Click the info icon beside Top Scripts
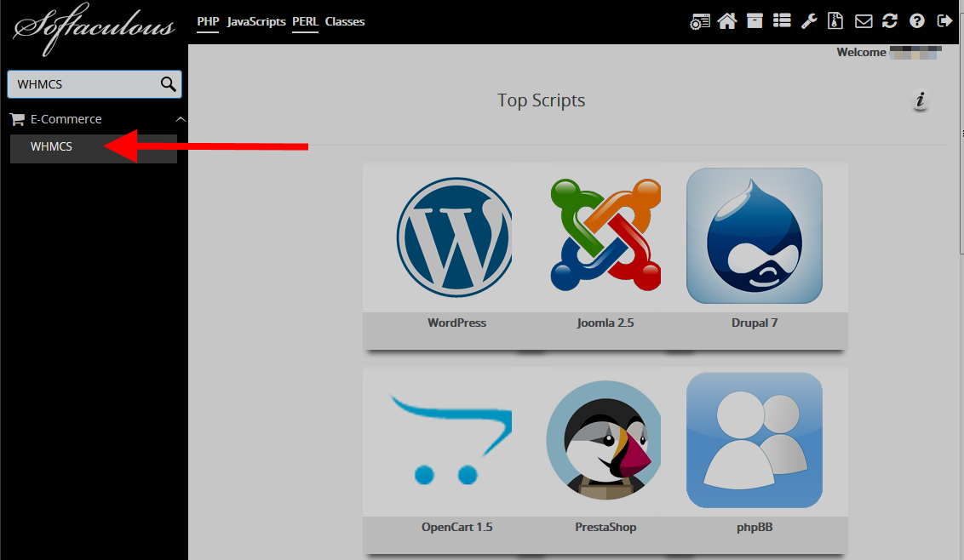 920,100
